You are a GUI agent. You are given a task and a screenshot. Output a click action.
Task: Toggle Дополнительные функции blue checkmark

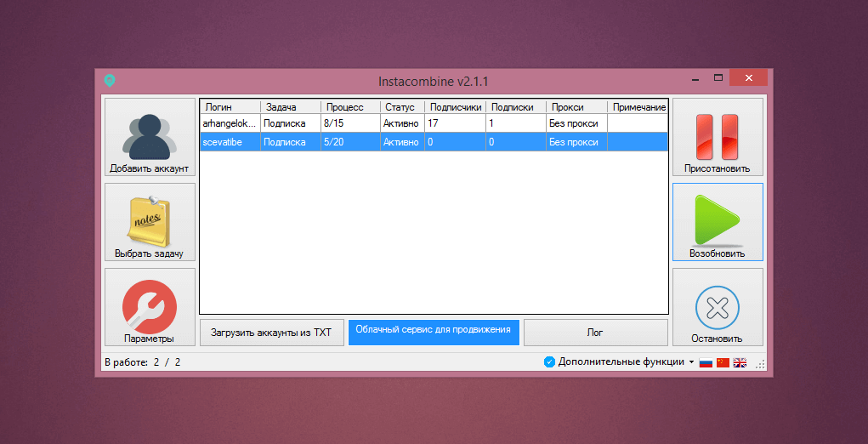coord(549,362)
